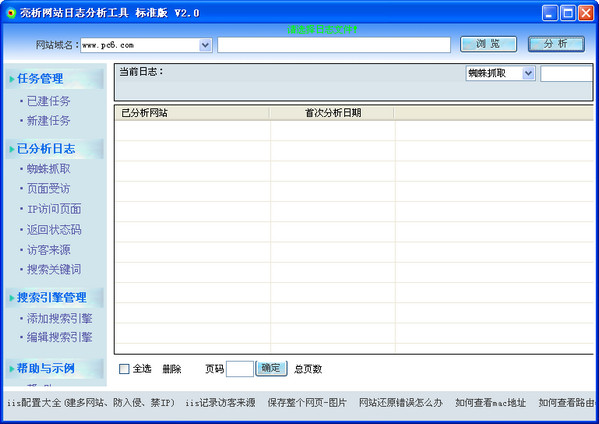Open the iis配置大全 footer link

click(91, 403)
